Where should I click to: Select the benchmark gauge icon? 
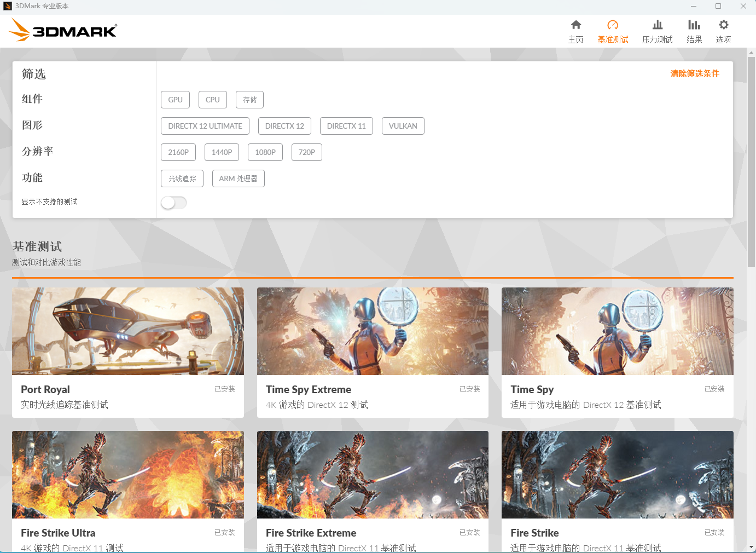pos(613,25)
